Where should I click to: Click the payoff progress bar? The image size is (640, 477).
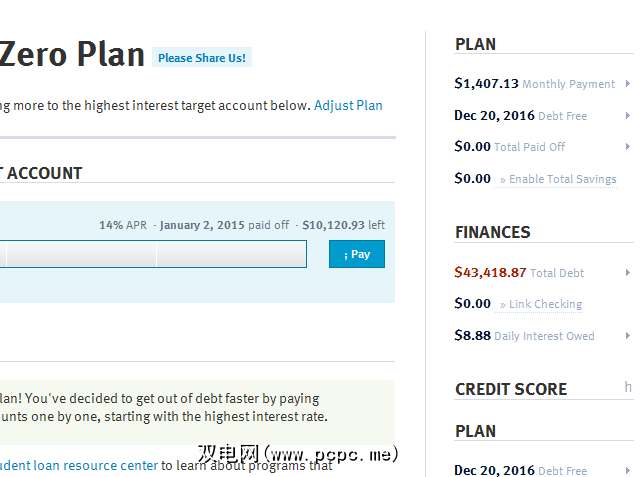[150, 254]
